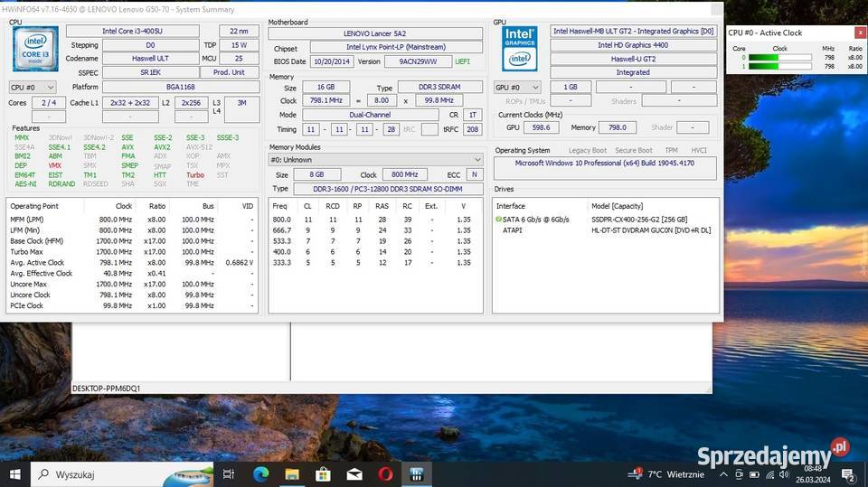Click the 'AES-NI' feature label
The width and height of the screenshot is (868, 487).
(x=25, y=183)
